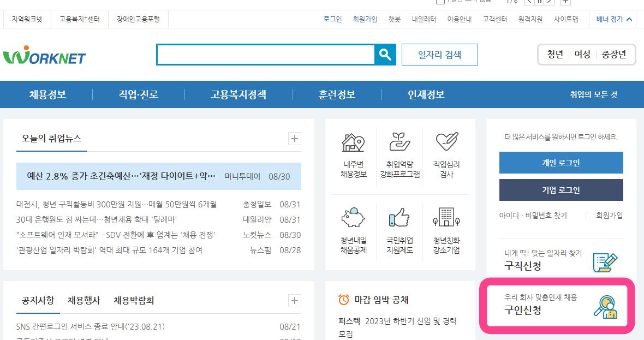
Task: Click the 기업 로그인 button
Action: coord(560,190)
